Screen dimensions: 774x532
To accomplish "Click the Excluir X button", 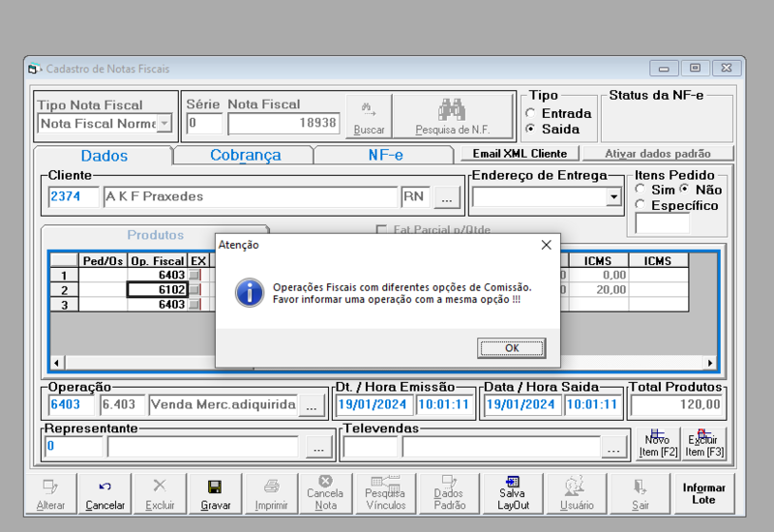I will 160,494.
